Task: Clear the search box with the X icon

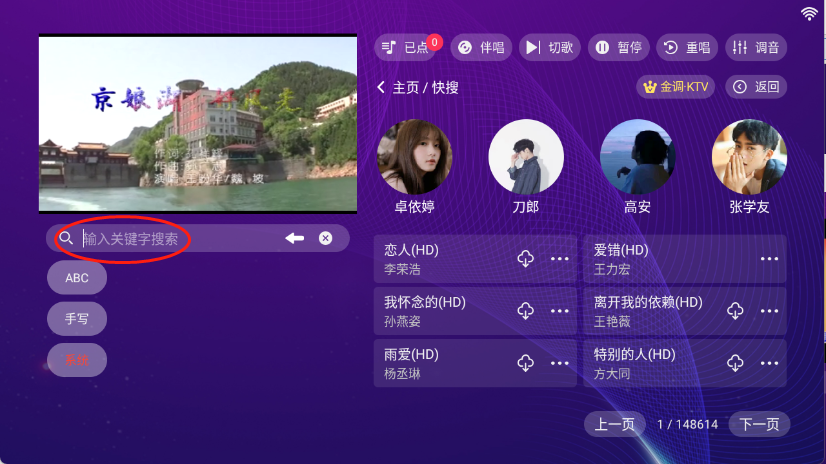Action: pos(325,238)
